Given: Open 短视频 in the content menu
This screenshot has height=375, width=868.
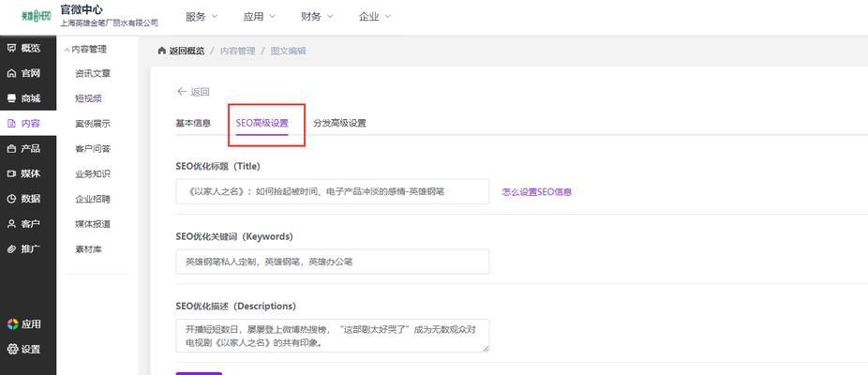Looking at the screenshot, I should [x=88, y=98].
